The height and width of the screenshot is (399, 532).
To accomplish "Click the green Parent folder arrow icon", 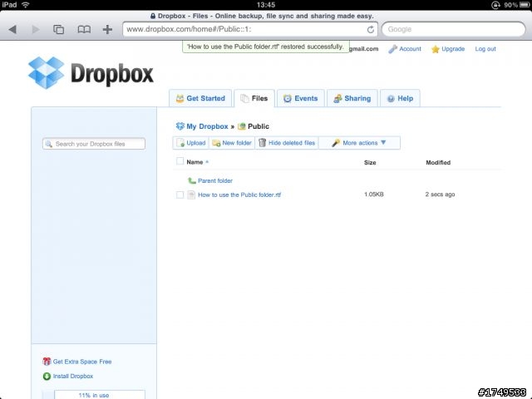I will click(x=192, y=180).
